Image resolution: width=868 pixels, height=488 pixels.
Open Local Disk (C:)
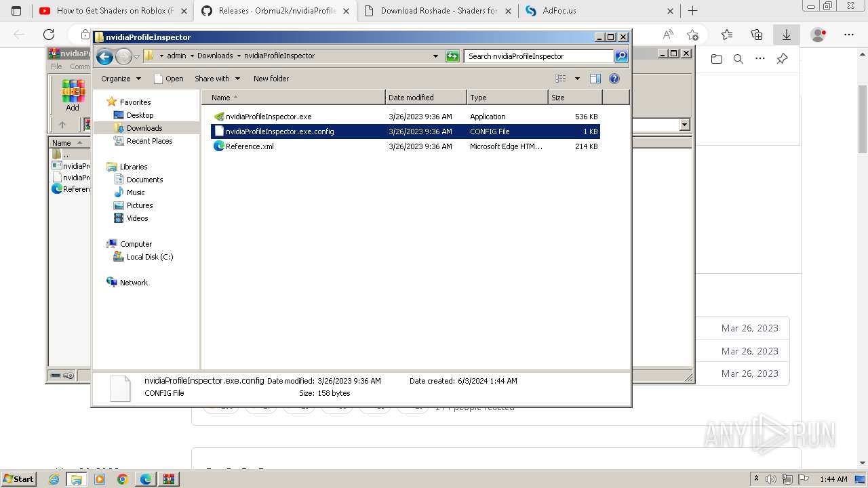tap(150, 257)
